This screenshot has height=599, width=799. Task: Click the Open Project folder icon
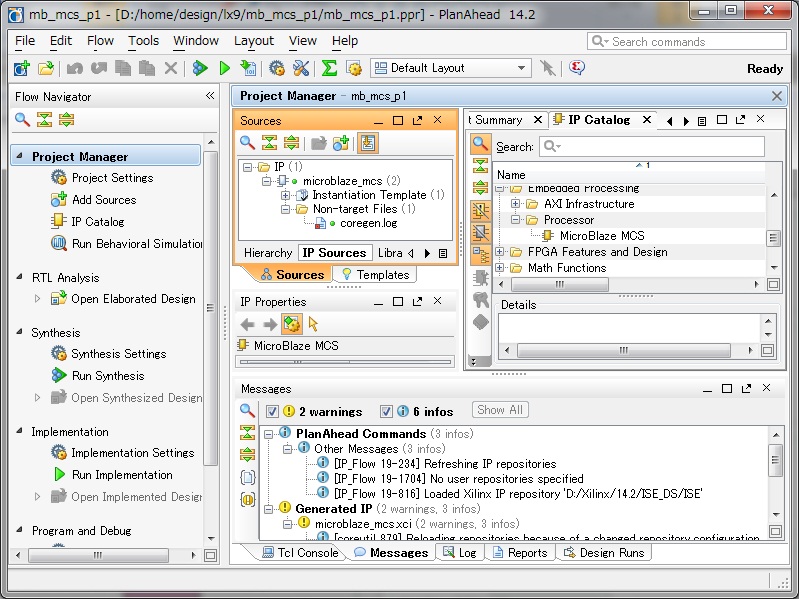click(46, 68)
